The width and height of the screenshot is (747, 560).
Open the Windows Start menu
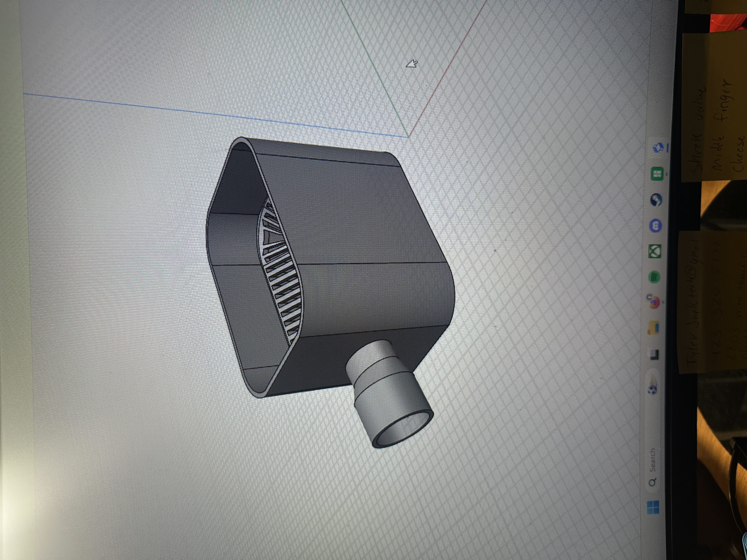tap(653, 507)
